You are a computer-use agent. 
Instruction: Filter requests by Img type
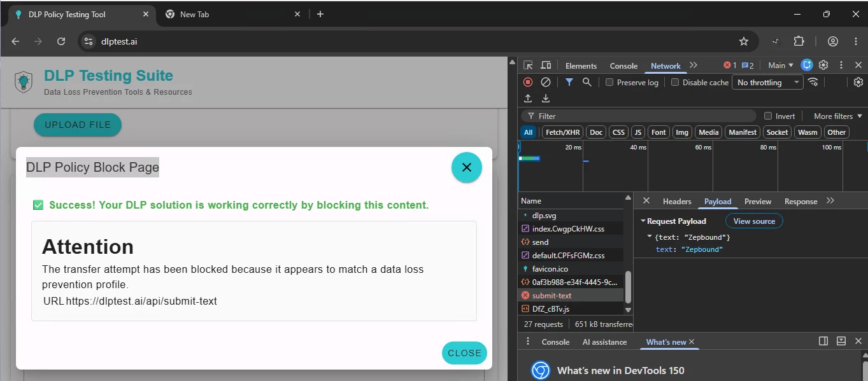[x=682, y=132]
